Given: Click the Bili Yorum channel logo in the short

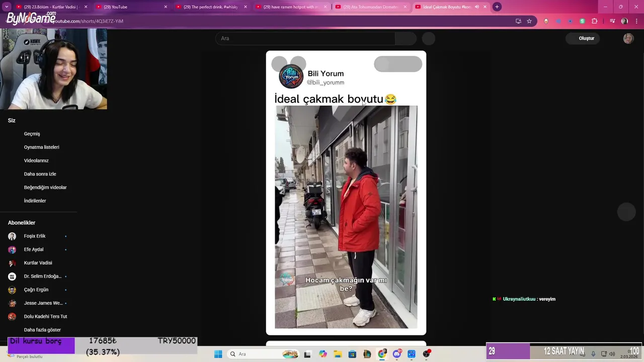Looking at the screenshot, I should (291, 77).
